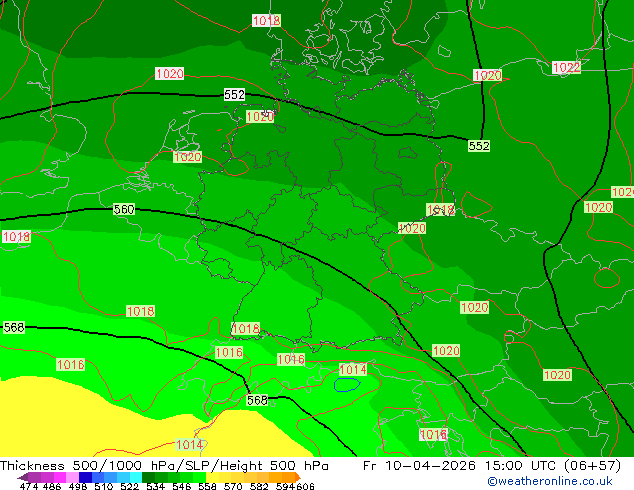Click the 1020 label directly below the first 552 label
Screen dimensions: 634x490
tap(260, 117)
